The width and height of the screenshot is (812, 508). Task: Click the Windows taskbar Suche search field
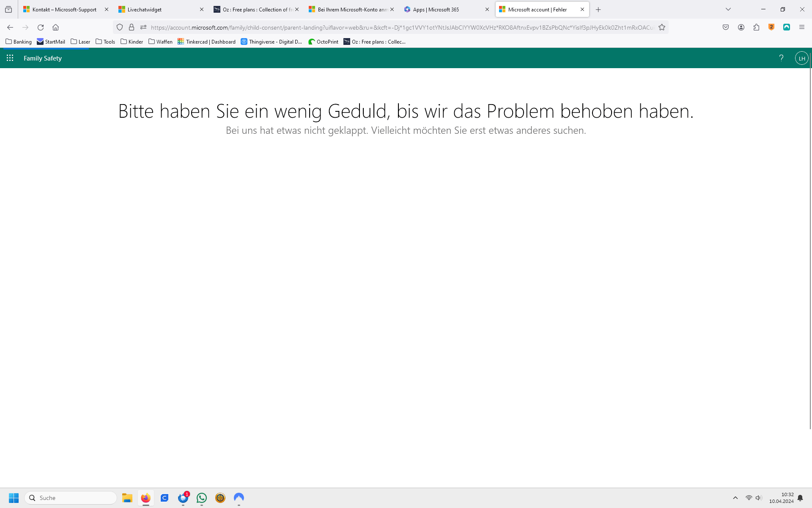pyautogui.click(x=71, y=498)
